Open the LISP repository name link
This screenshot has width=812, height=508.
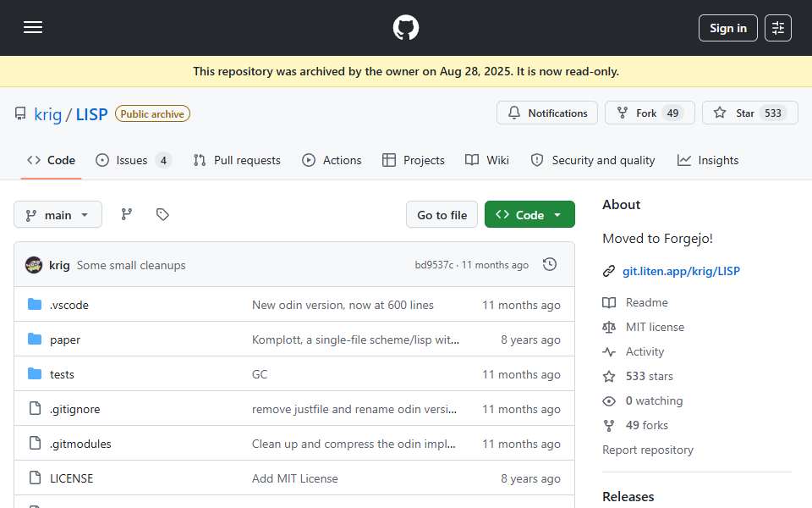pos(91,114)
